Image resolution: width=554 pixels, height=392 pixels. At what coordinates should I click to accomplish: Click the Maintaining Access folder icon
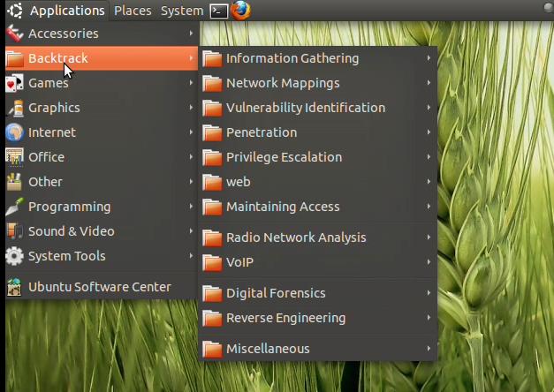tap(212, 207)
